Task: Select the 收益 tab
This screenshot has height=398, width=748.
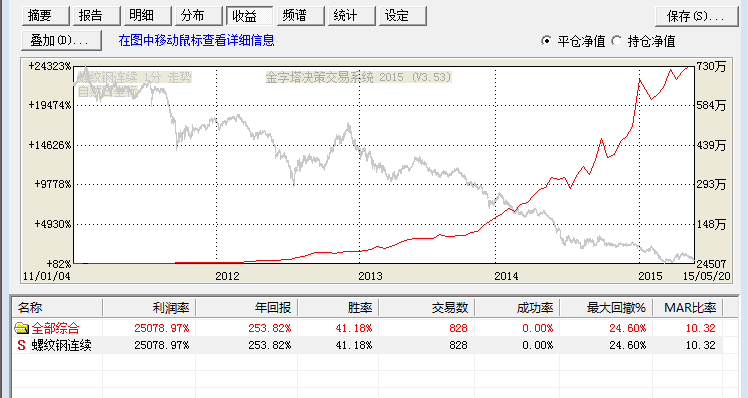Action: click(249, 16)
